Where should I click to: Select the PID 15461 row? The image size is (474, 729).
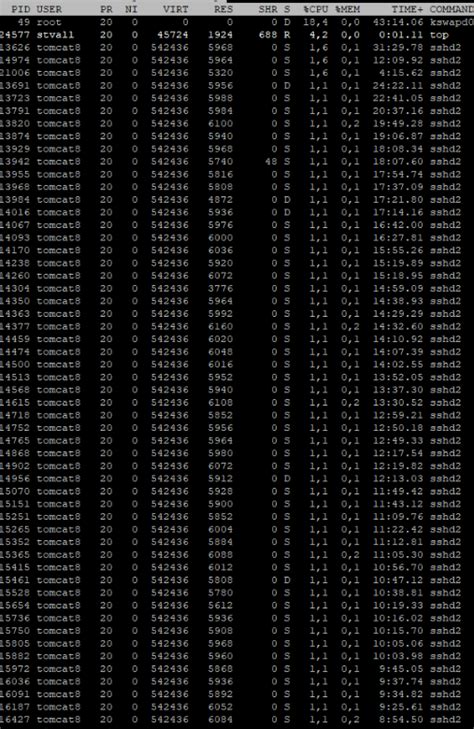pyautogui.click(x=237, y=580)
